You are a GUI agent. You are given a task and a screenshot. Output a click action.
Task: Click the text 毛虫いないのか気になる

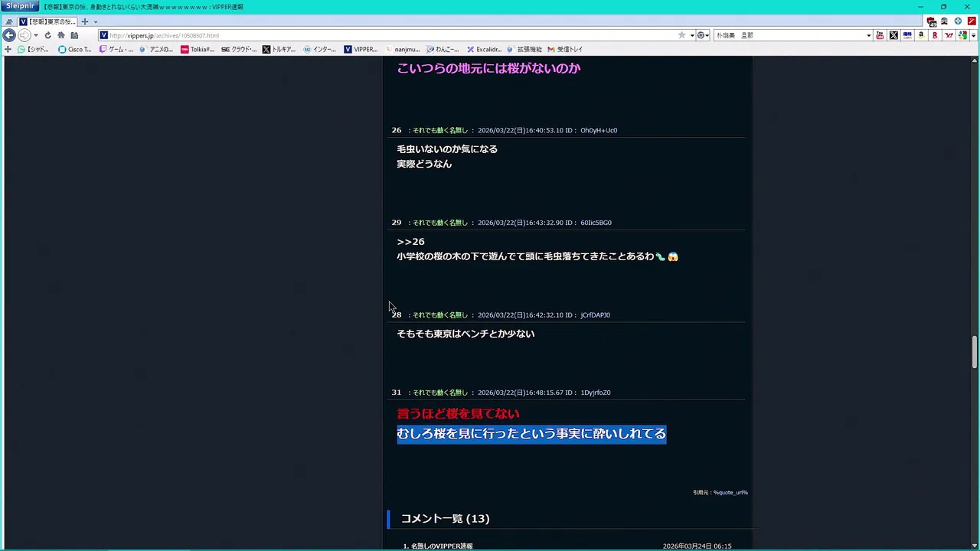[447, 149]
